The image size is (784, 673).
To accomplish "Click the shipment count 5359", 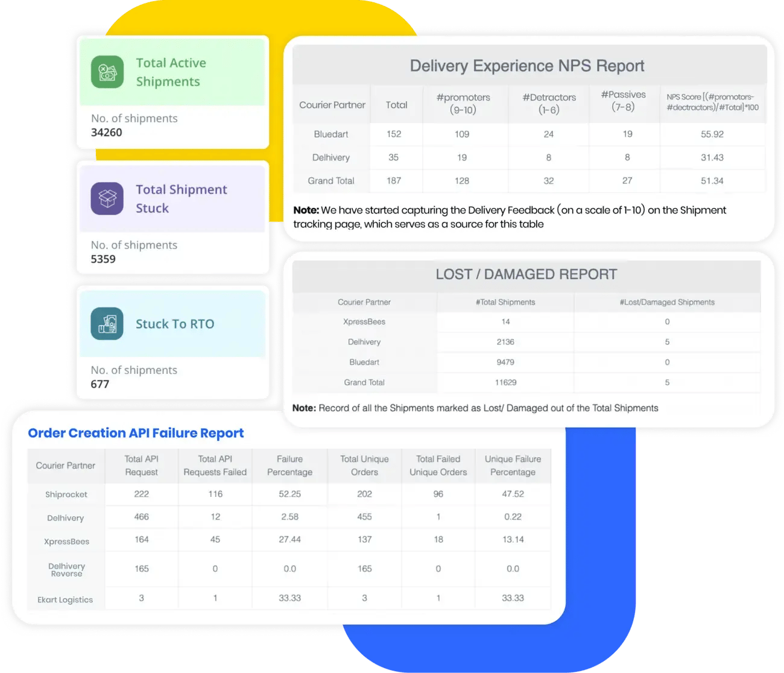I will (x=103, y=259).
